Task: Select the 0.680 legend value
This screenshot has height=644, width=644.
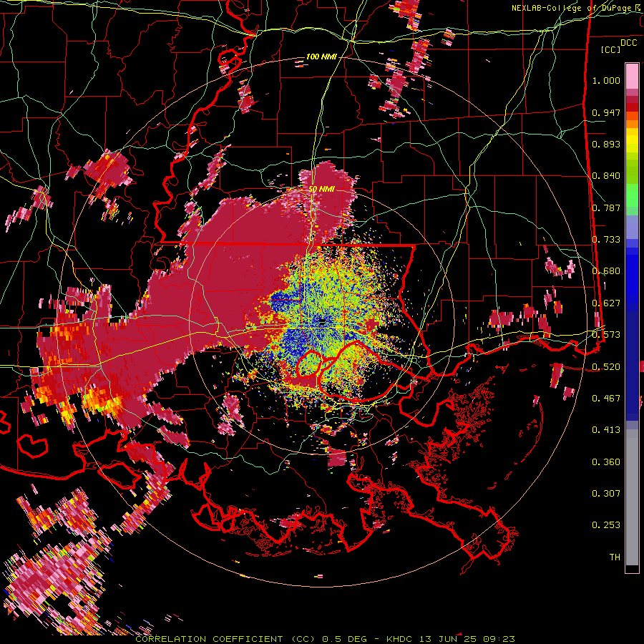Action: coord(606,271)
